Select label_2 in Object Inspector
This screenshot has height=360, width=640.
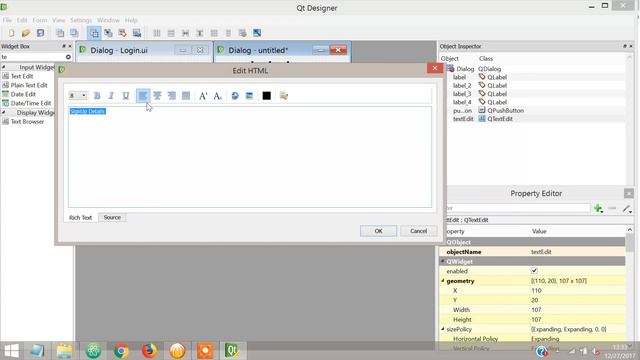pos(462,85)
